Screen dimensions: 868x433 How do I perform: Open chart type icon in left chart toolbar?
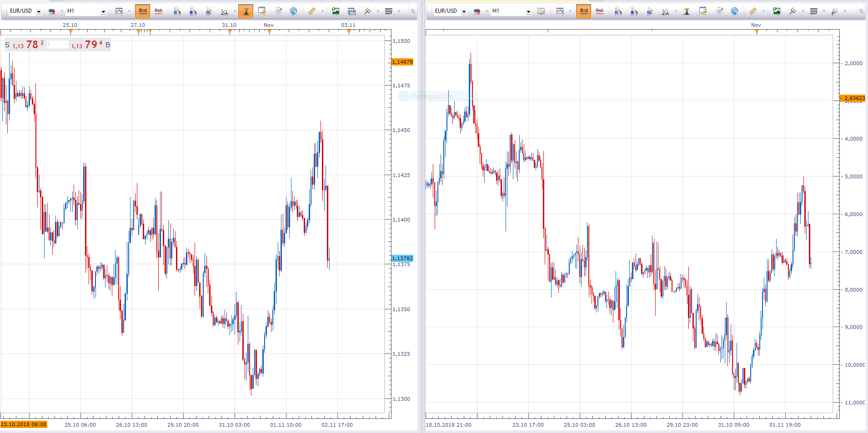click(x=119, y=11)
